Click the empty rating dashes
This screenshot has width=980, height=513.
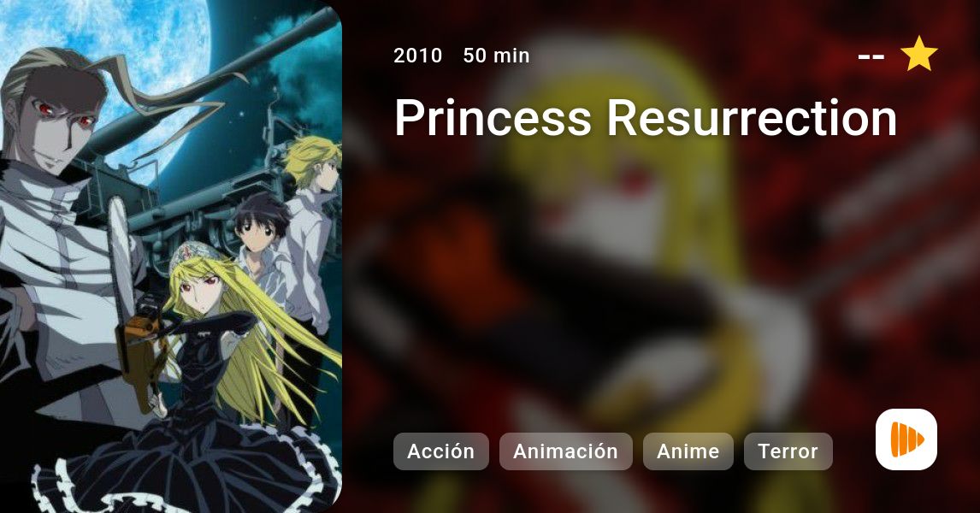coord(871,57)
